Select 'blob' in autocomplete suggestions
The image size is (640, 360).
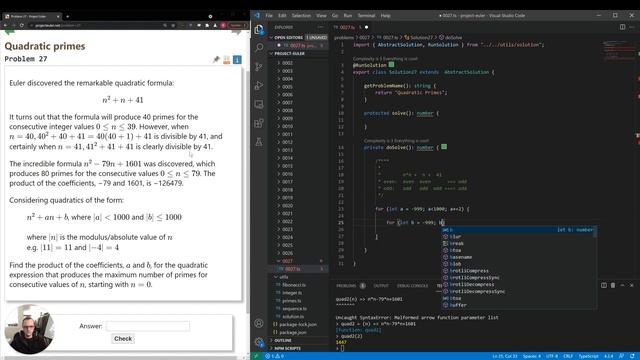coord(518,264)
